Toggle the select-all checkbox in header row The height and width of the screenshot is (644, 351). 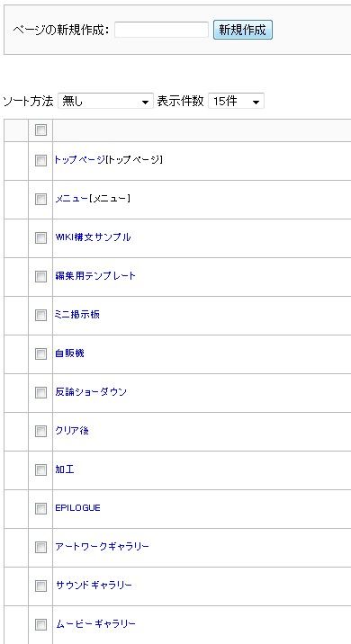coord(40,130)
